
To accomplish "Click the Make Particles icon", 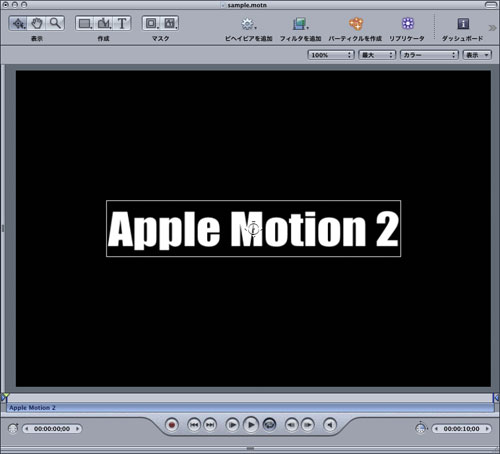I will pyautogui.click(x=356, y=24).
